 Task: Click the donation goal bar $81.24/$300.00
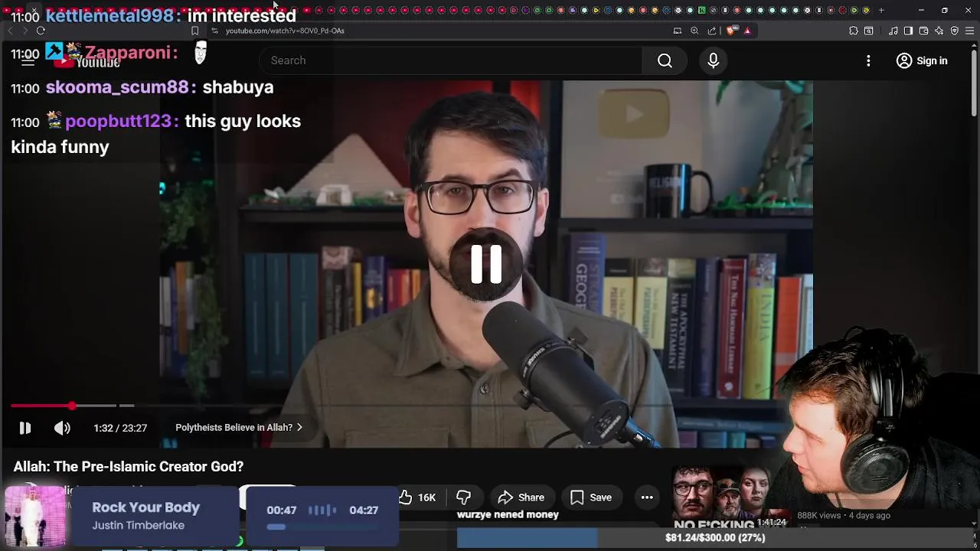[714, 537]
